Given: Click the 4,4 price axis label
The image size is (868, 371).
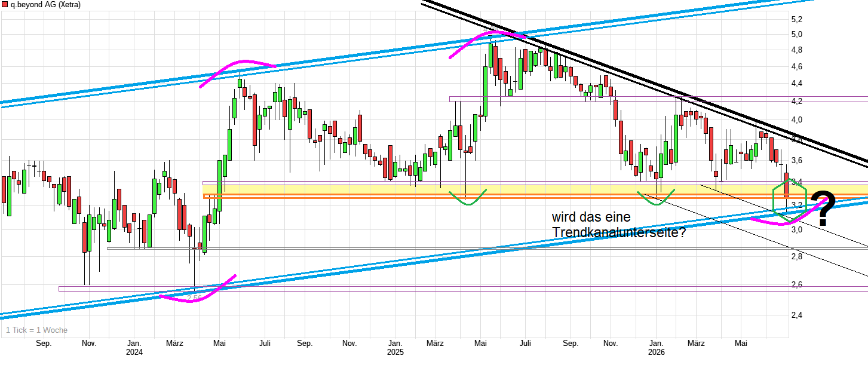Looking at the screenshot, I should tap(796, 84).
